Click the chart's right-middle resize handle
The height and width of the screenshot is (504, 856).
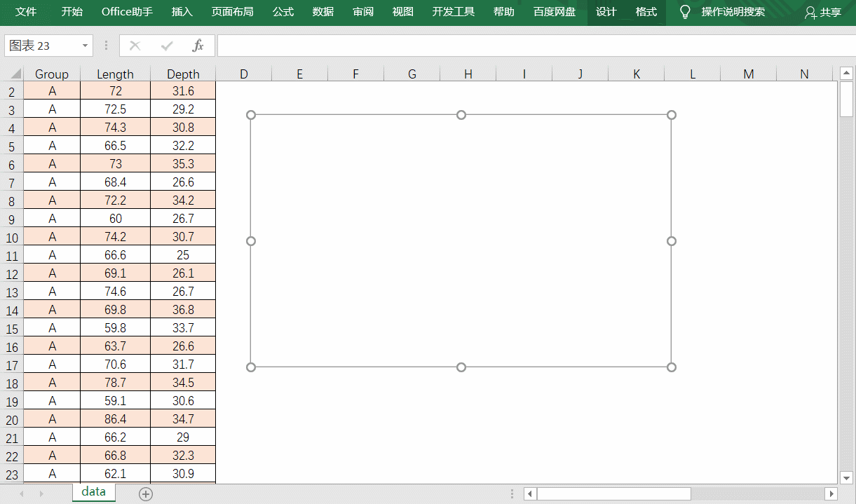672,241
